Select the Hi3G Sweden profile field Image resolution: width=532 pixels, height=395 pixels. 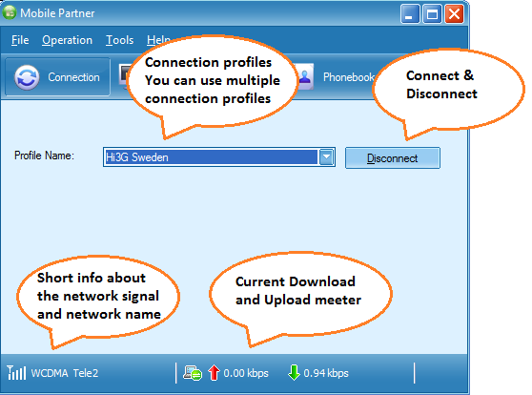(x=219, y=157)
